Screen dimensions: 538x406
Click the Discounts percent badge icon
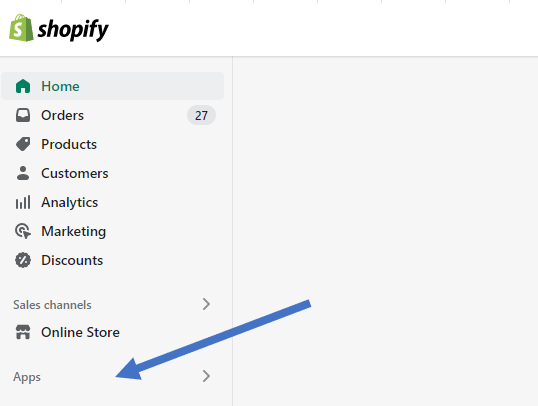(x=23, y=260)
